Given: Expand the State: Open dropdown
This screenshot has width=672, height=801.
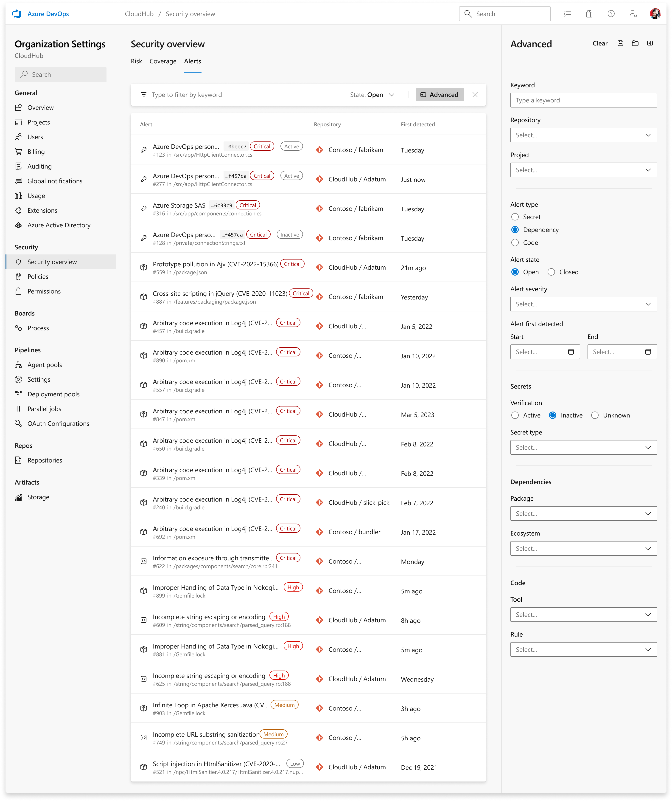Looking at the screenshot, I should click(372, 95).
